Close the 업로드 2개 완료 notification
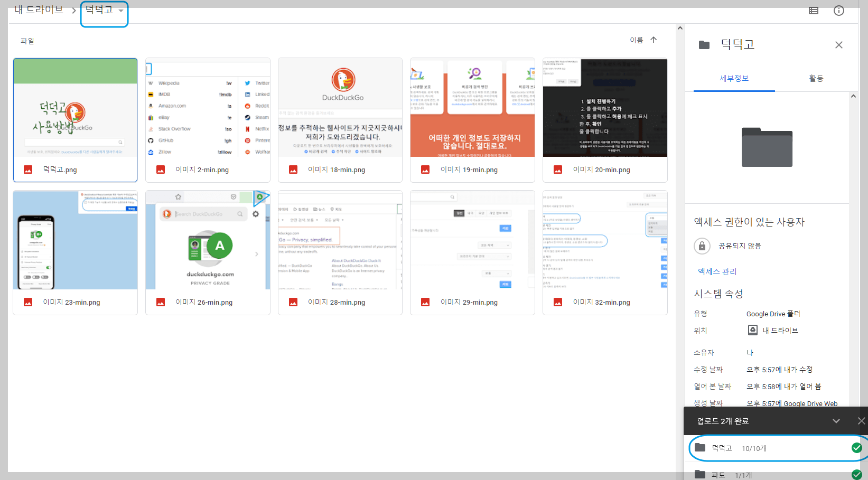The height and width of the screenshot is (480, 868). click(861, 421)
